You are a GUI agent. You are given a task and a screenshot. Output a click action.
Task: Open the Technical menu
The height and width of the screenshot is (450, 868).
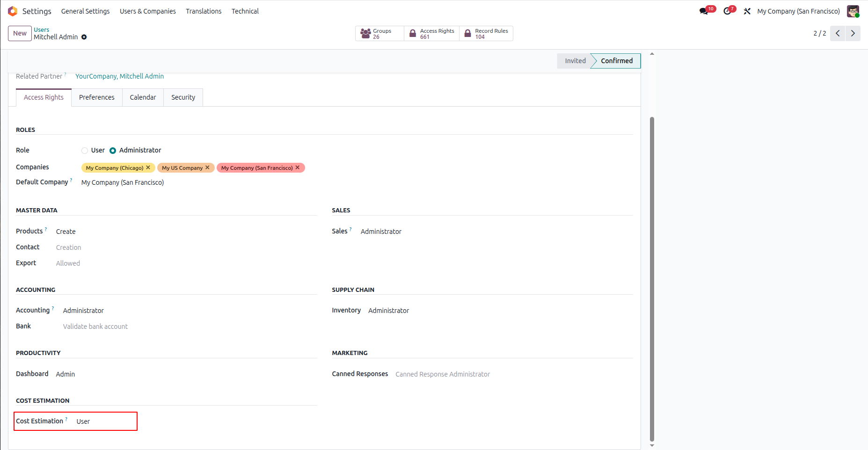(245, 11)
